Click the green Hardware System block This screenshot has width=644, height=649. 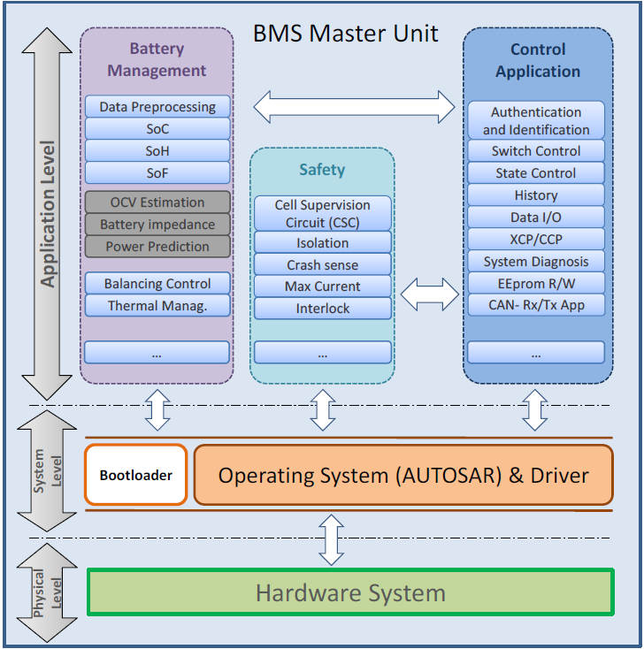pos(350,592)
